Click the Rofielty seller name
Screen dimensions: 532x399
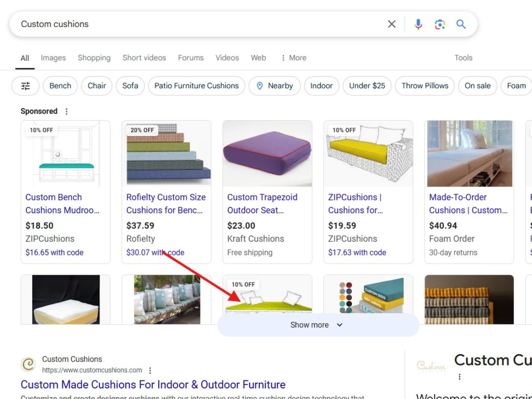pos(141,239)
